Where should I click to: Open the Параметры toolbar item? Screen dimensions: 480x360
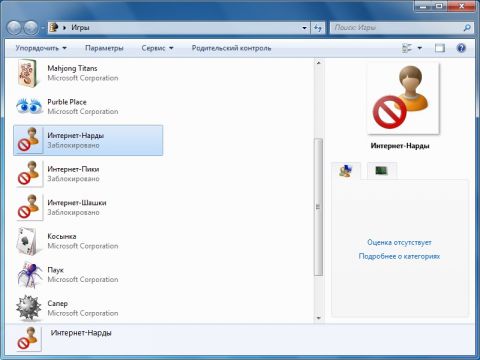[104, 48]
